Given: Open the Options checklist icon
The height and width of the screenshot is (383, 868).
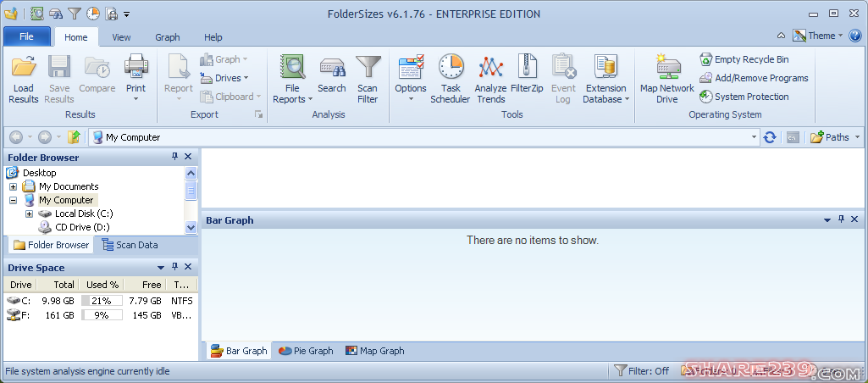Looking at the screenshot, I should (x=410, y=78).
